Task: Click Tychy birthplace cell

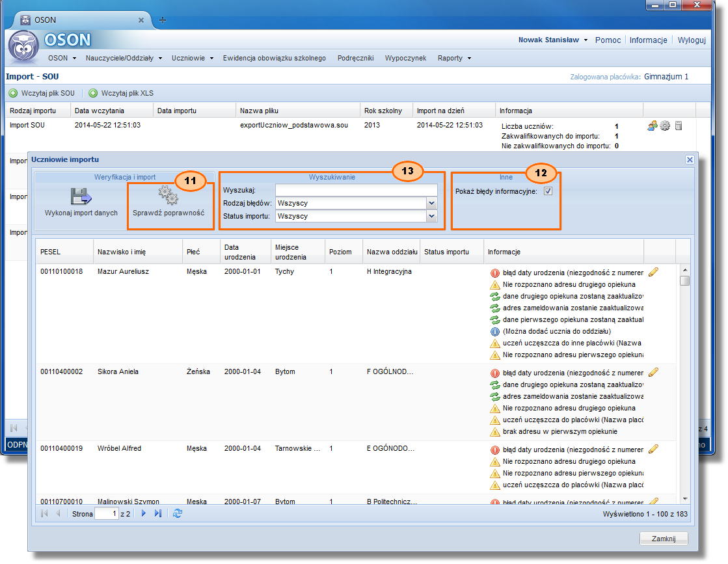Action: (284, 271)
